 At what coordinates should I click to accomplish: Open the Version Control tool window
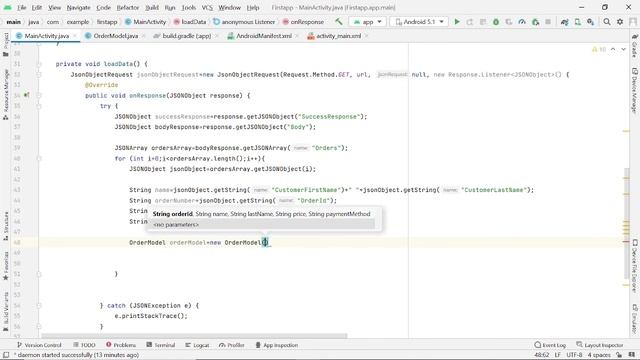(x=39, y=345)
